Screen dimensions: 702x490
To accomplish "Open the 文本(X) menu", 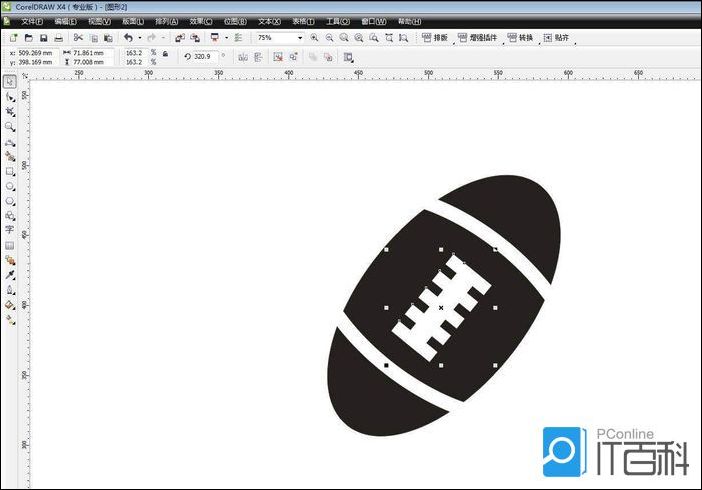I will click(x=269, y=21).
